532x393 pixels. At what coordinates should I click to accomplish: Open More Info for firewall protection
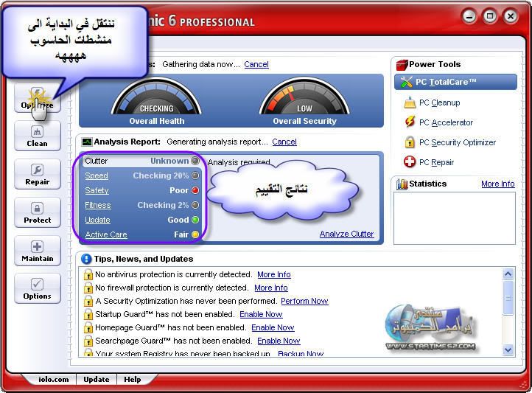(271, 288)
